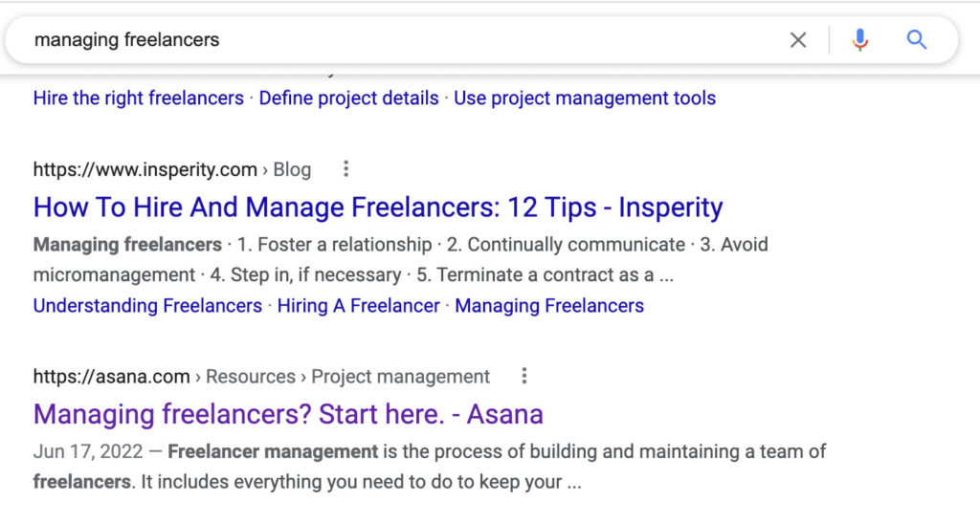Visit 'Use project management tools' link
980x524 pixels.
pos(584,98)
